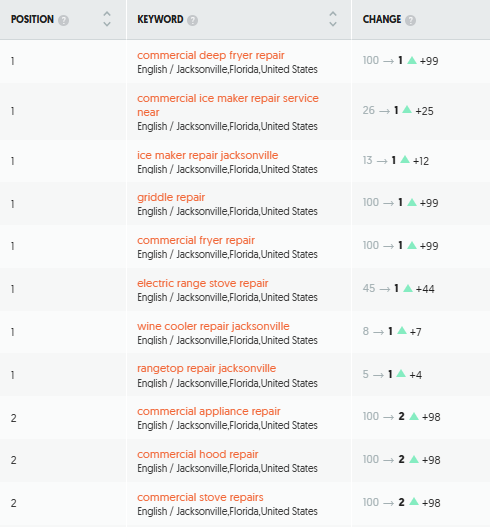This screenshot has height=528, width=490.
Task: Open keyword 'electric range stove repair'
Action: (202, 283)
